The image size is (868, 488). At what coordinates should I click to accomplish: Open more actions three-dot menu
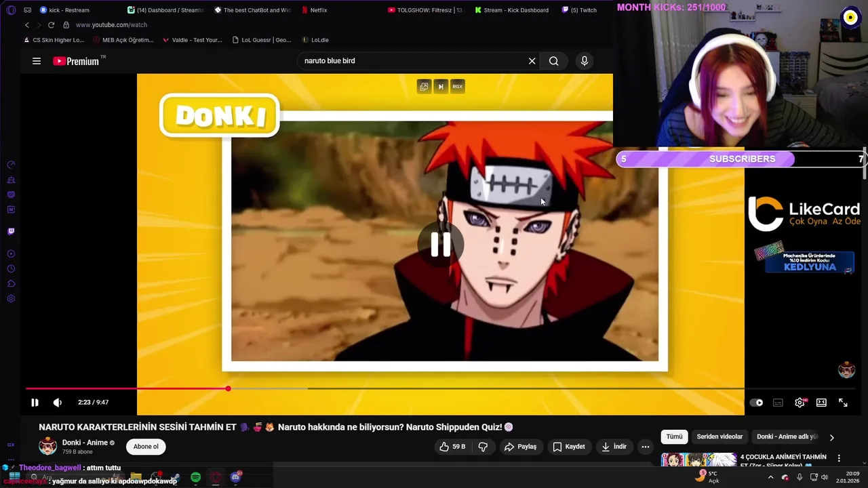click(646, 447)
